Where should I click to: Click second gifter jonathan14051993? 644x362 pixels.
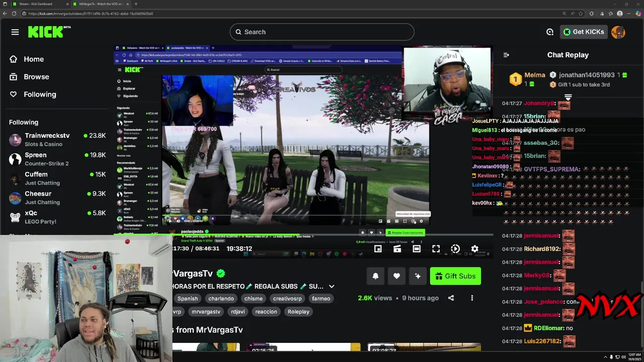587,75
